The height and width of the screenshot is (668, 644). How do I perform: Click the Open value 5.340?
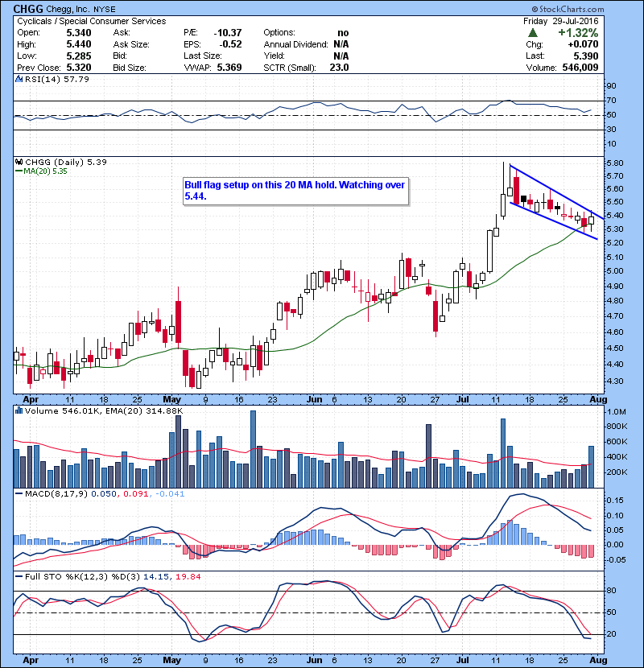pos(79,33)
